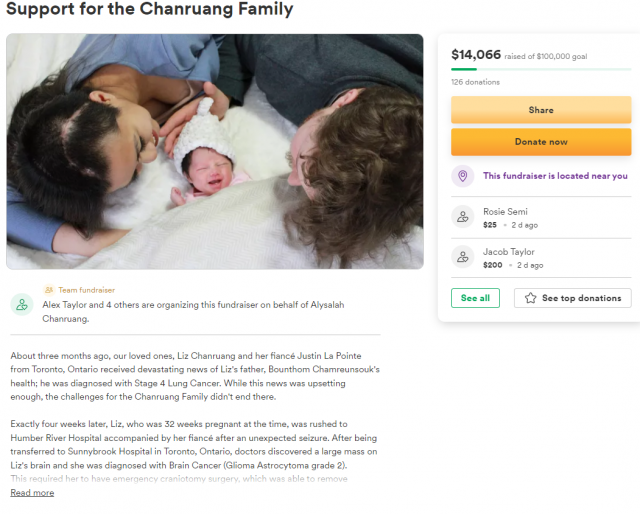This screenshot has width=640, height=514.
Task: Click the Share button
Action: click(541, 110)
